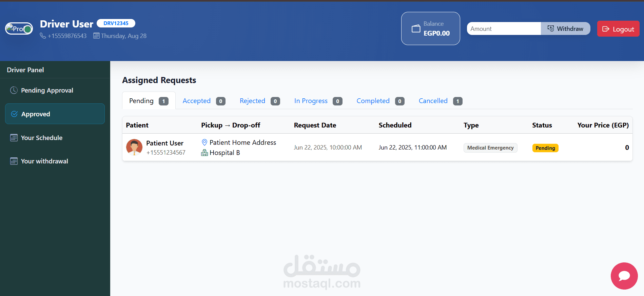Click the phone icon near driver number
The height and width of the screenshot is (296, 644).
point(43,36)
